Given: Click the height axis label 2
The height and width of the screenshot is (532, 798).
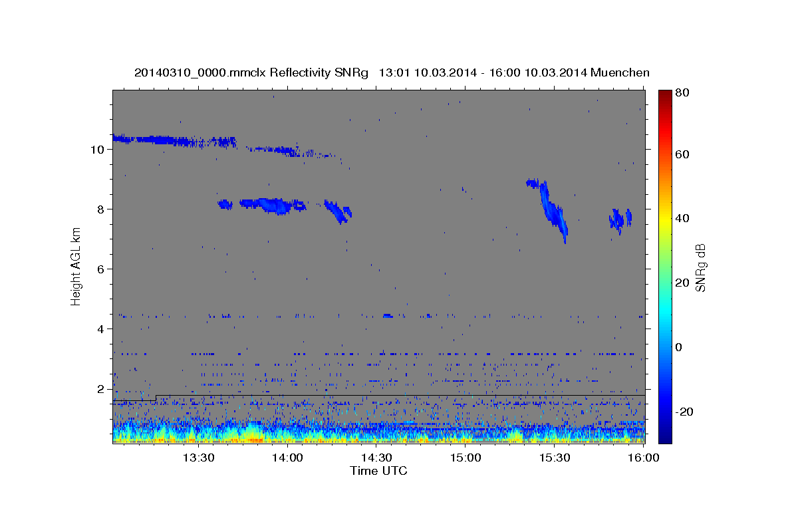Looking at the screenshot, I should (100, 389).
